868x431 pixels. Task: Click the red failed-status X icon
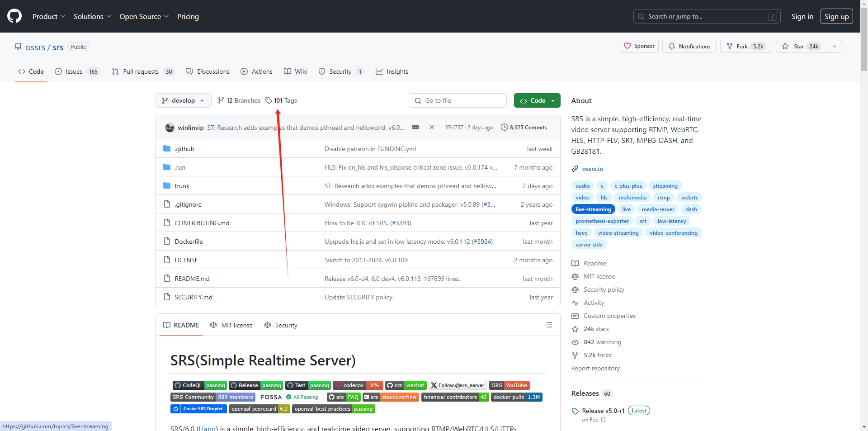pyautogui.click(x=432, y=128)
